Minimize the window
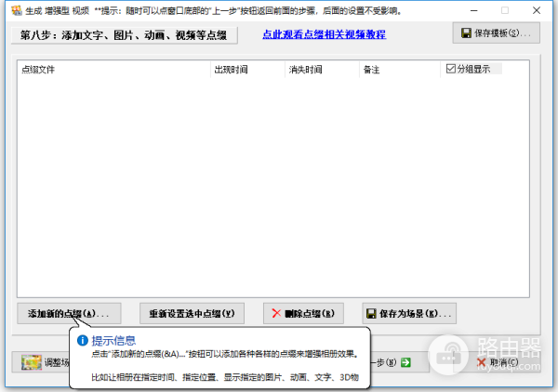 473,10
